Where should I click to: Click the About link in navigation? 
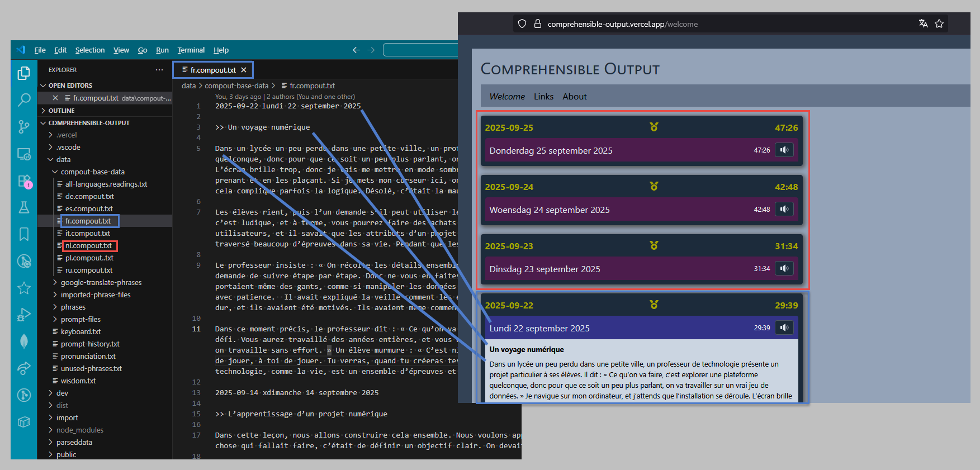[574, 96]
